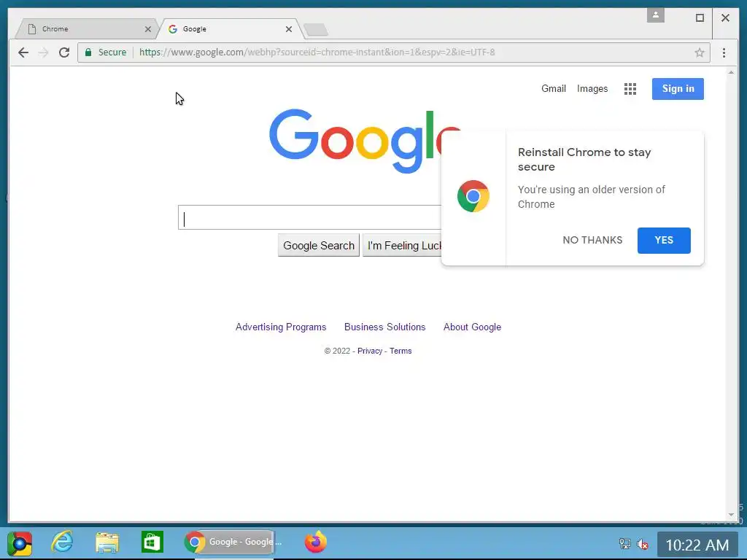Close the Google tab

289,29
